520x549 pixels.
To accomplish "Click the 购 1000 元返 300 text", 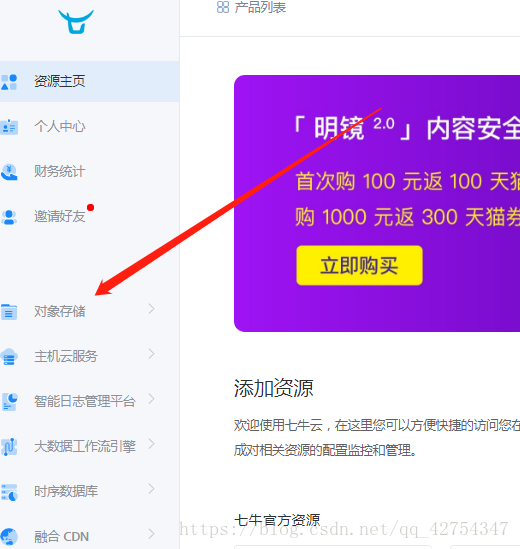I will [x=376, y=217].
